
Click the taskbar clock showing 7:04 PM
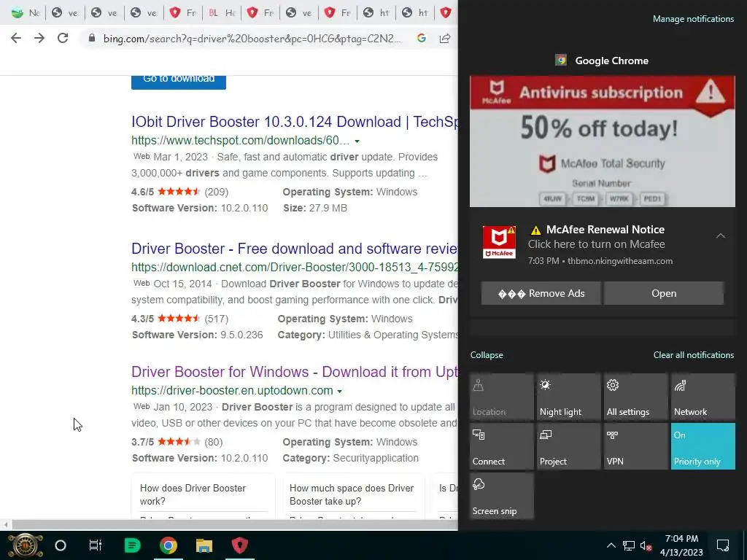coord(681,545)
